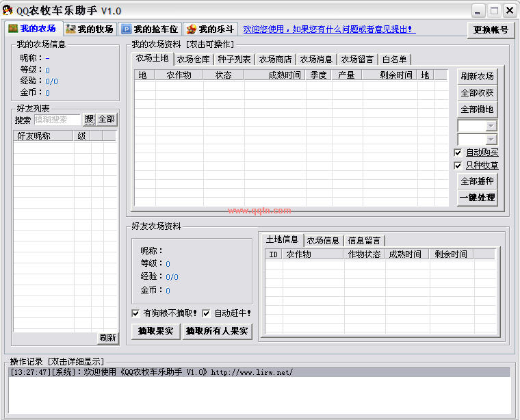Open the 农场商店 tab
This screenshot has width=520, height=420.
275,60
